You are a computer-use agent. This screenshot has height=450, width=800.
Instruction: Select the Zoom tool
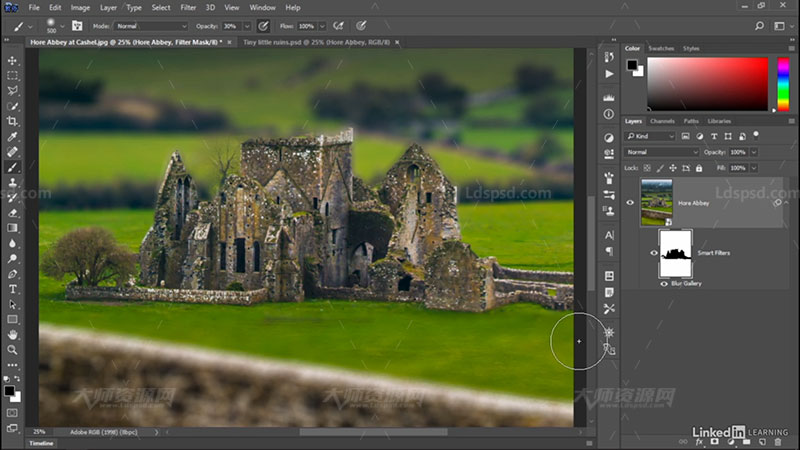coord(12,350)
